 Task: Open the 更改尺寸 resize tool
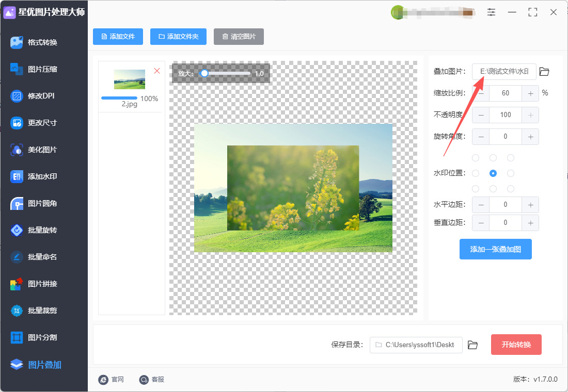(x=34, y=123)
